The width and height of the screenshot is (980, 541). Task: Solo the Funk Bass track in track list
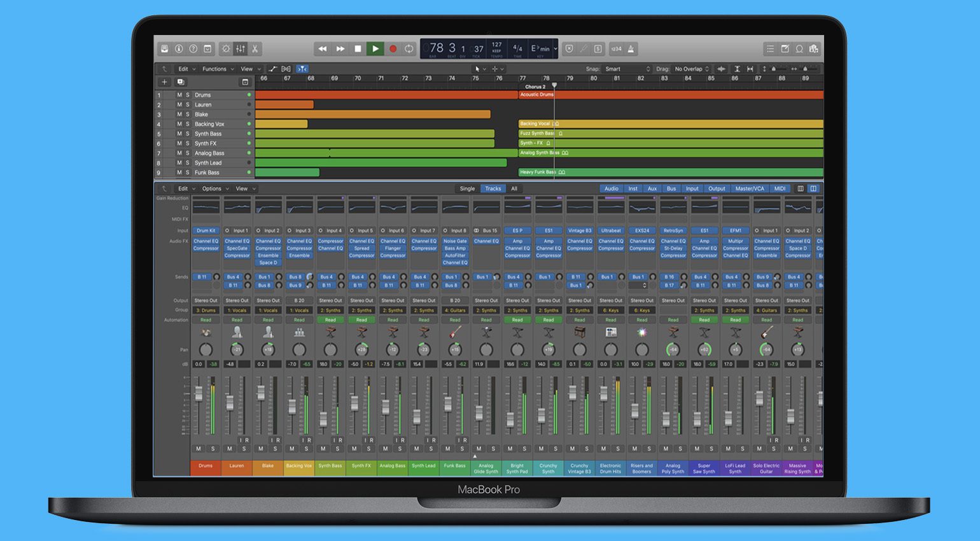pyautogui.click(x=187, y=172)
